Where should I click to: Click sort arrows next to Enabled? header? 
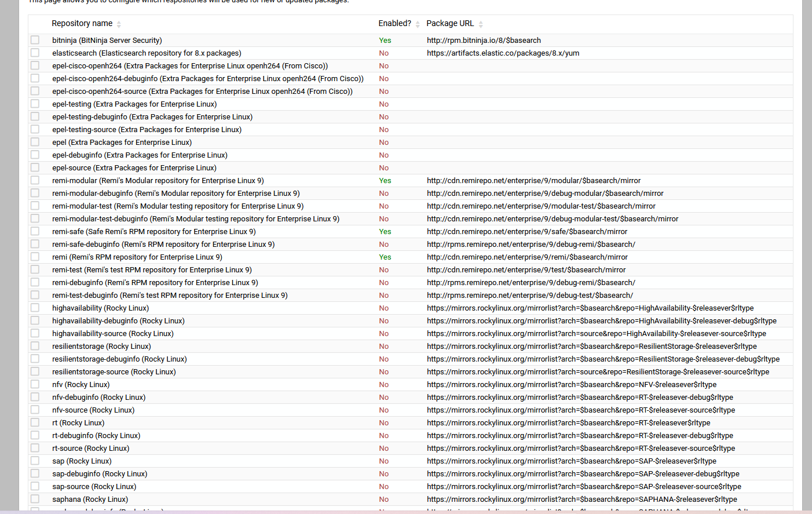coord(418,24)
